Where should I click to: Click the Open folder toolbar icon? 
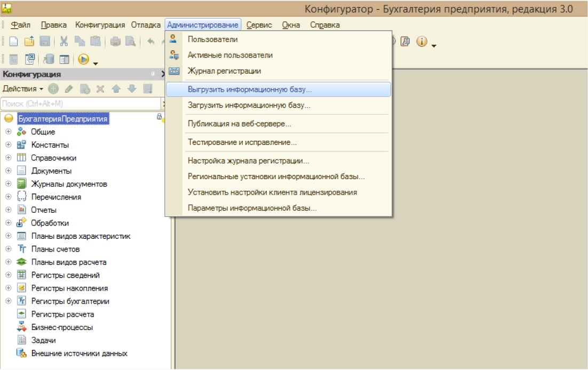pos(29,41)
